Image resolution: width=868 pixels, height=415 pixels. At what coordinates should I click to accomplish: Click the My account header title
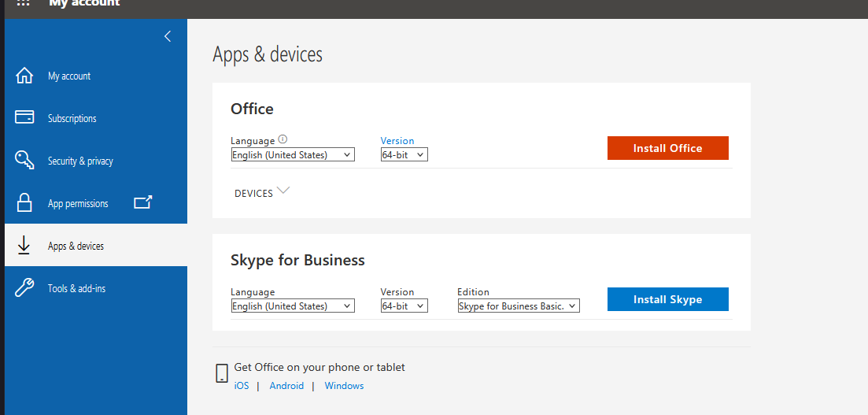pyautogui.click(x=84, y=3)
